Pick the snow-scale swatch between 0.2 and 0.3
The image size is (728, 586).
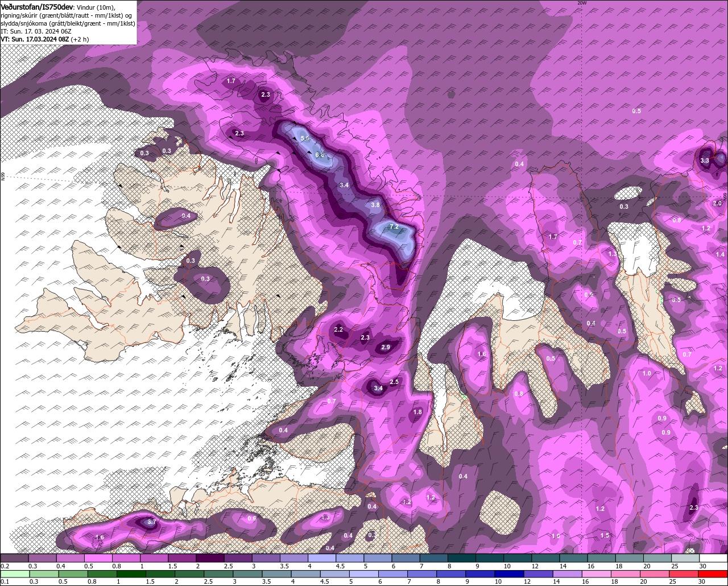point(14,558)
